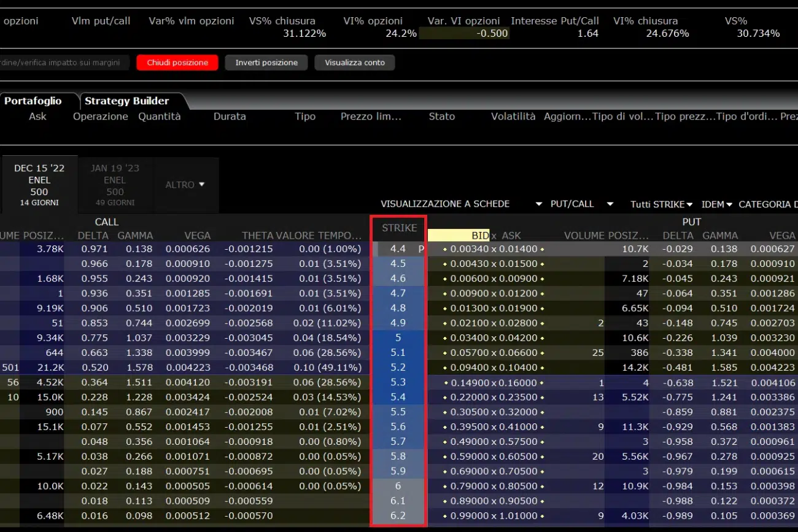
Task: Click the diamond marker right of ask 0.01400
Action: (x=542, y=249)
